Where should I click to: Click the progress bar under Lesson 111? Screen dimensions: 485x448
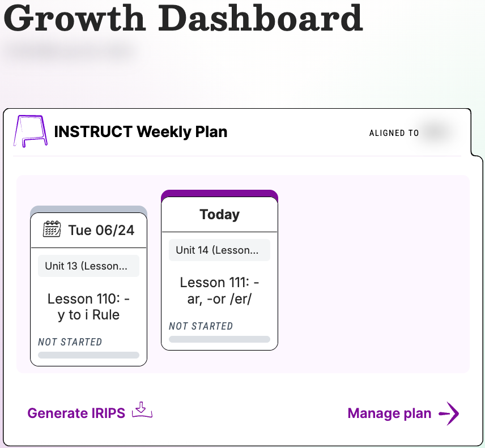pyautogui.click(x=219, y=339)
